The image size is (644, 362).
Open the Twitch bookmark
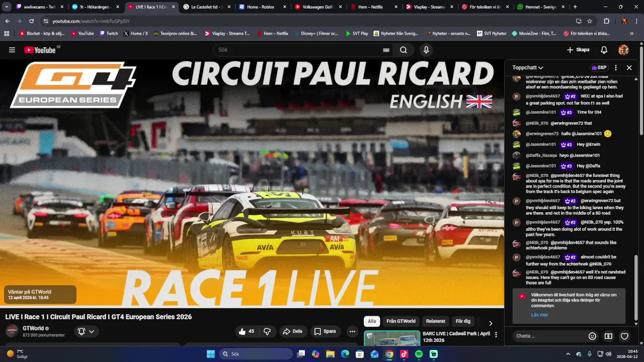[109, 33]
